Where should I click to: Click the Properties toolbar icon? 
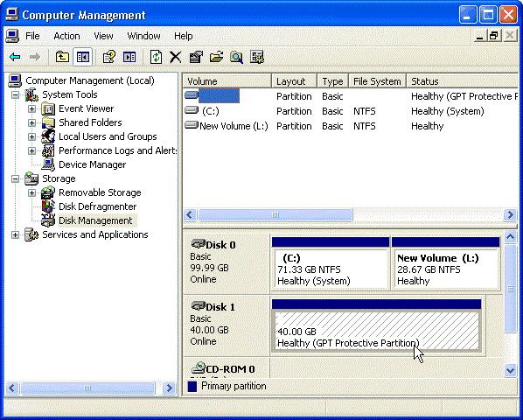[196, 58]
